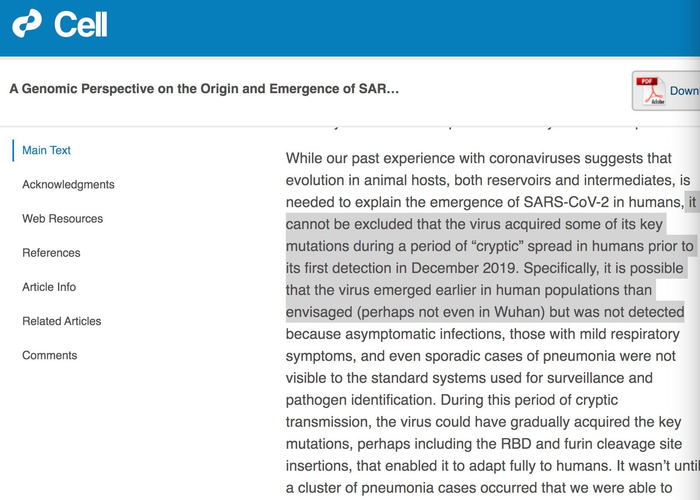This screenshot has width=700, height=500.
Task: Navigate to the References section
Action: click(x=51, y=253)
